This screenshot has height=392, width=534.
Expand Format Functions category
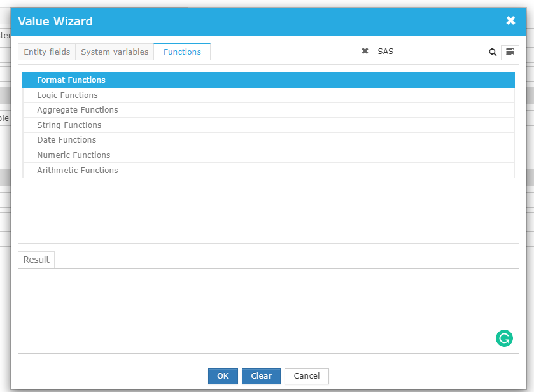pos(71,80)
